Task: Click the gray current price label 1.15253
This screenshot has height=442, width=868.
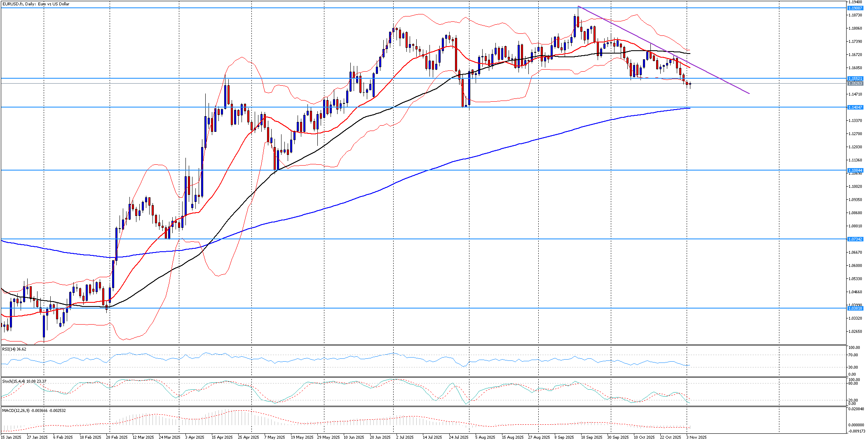Action: coord(855,84)
